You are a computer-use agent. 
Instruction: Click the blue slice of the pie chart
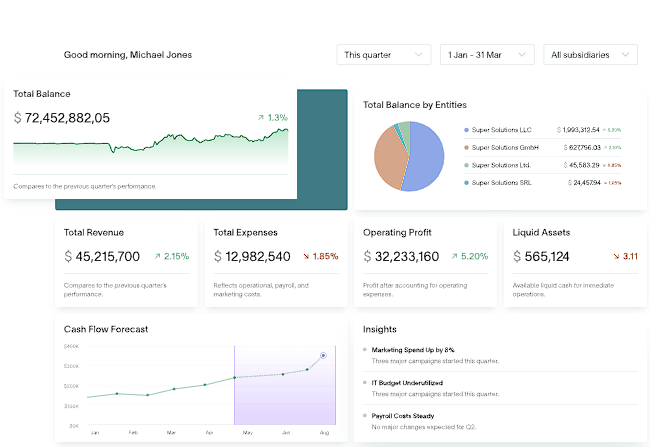pos(425,158)
